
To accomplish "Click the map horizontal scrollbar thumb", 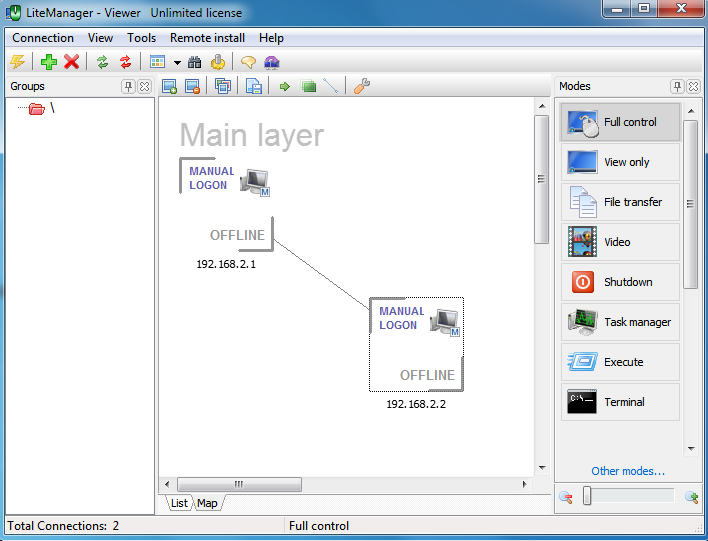I will (239, 485).
